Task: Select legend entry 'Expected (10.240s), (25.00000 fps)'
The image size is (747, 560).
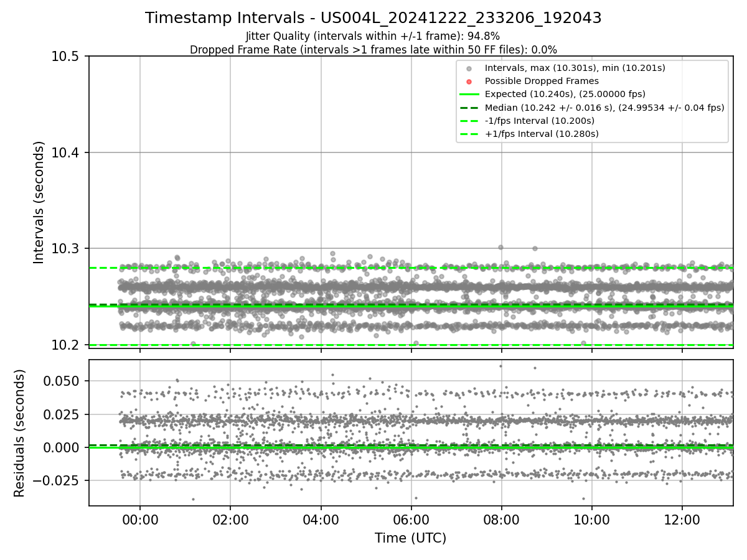Action: (565, 94)
